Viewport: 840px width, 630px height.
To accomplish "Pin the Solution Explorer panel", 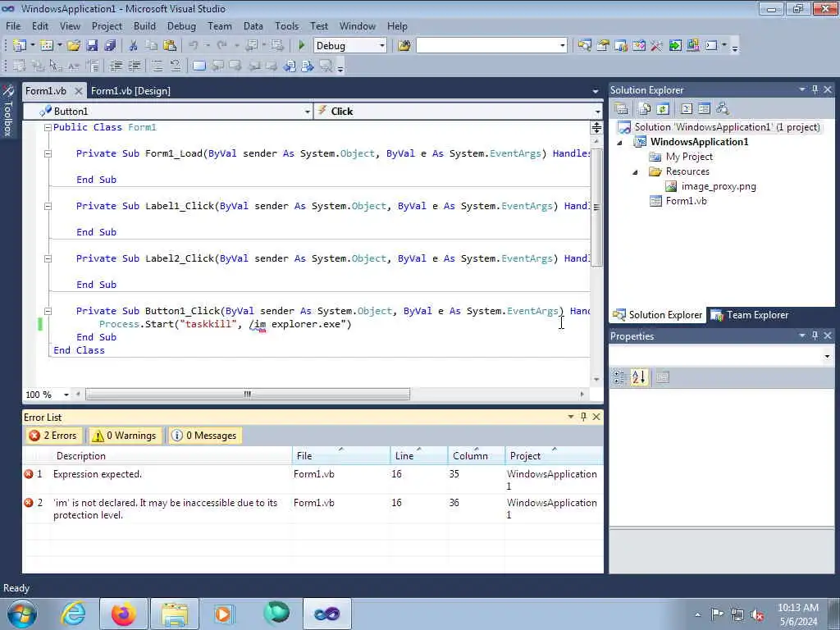I will tap(815, 90).
